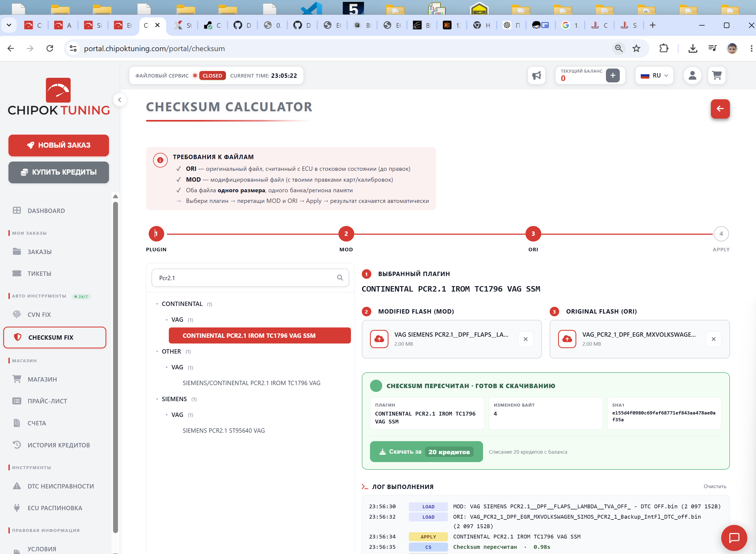
Task: Click Очистить to clear log
Action: (715, 486)
